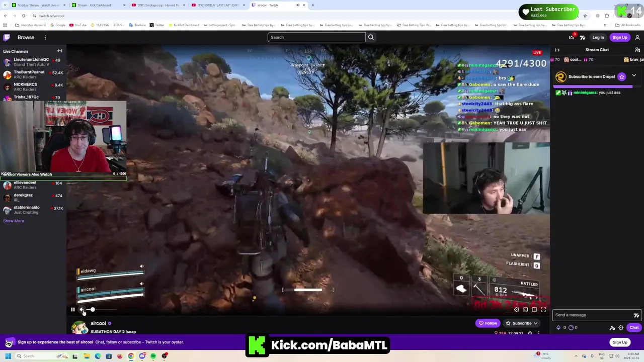Click the purple Chat send button
The height and width of the screenshot is (362, 644).
634,328
